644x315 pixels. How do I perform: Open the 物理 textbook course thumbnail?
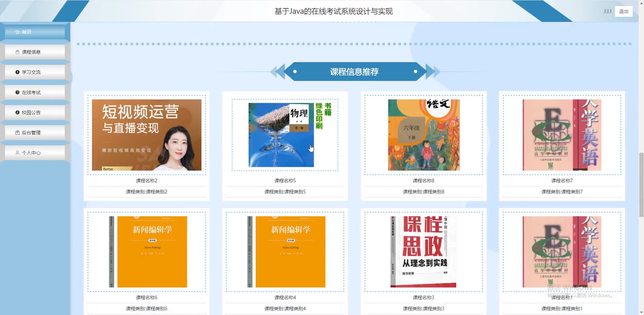285,135
